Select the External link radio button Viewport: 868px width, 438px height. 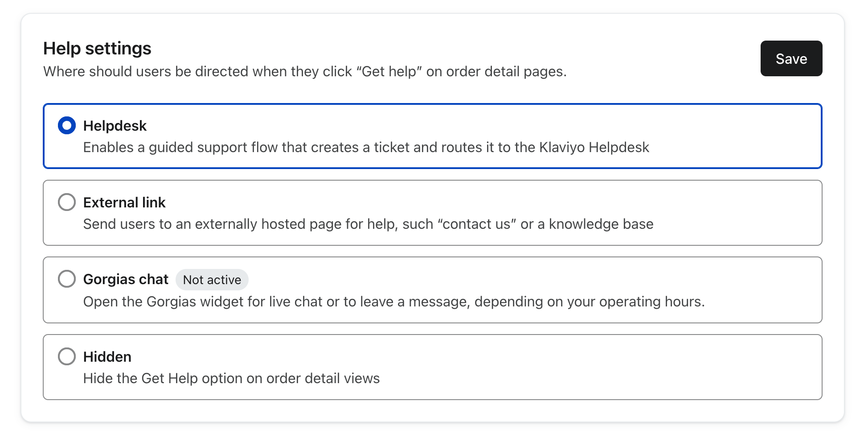click(x=67, y=202)
